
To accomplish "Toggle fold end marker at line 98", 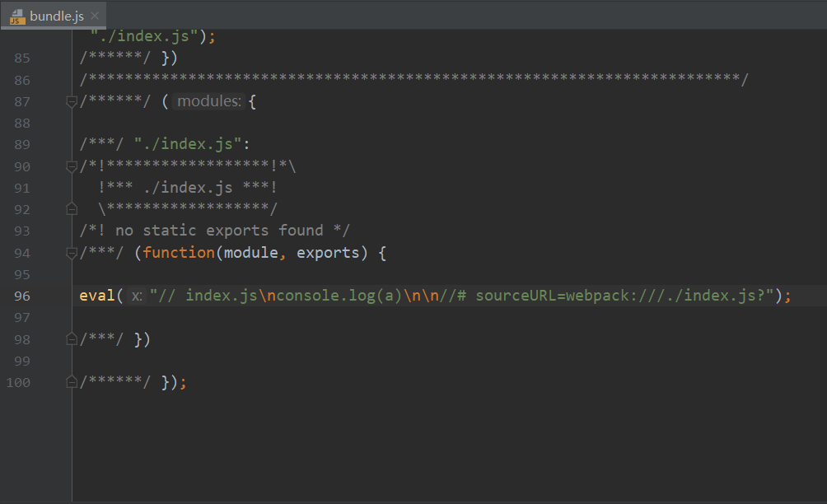I will [x=72, y=339].
